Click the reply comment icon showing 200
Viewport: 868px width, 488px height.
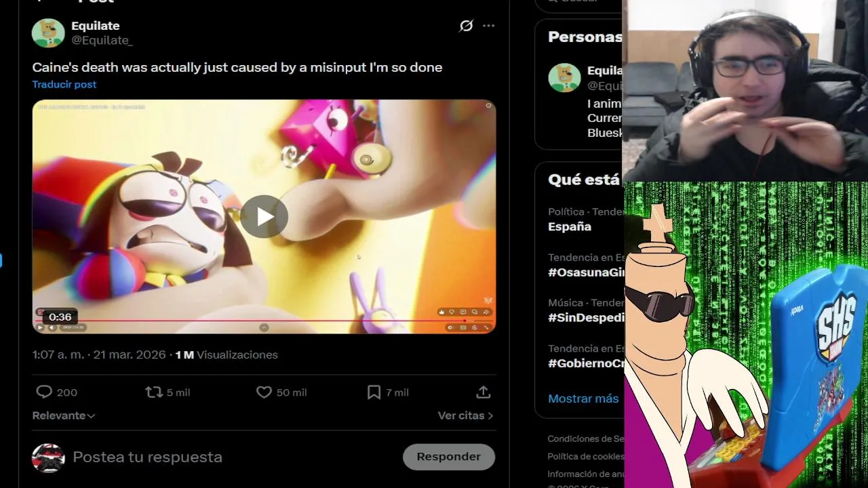click(x=44, y=392)
